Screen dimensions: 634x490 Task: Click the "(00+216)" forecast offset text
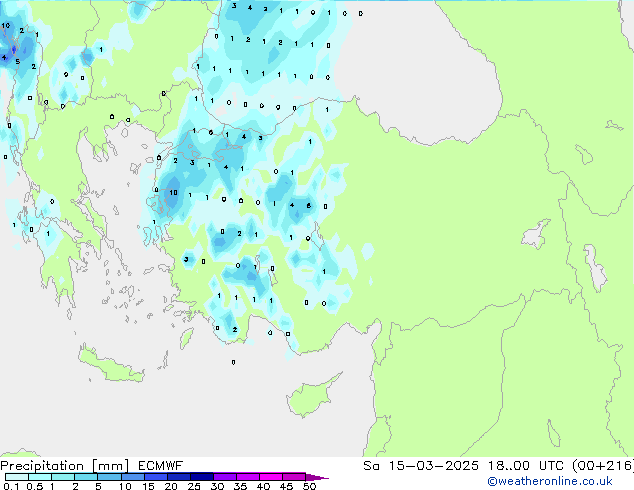click(603, 466)
